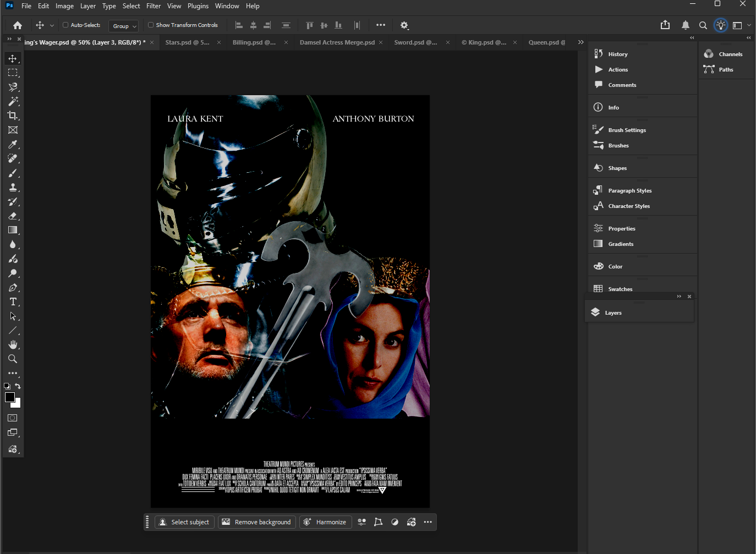Viewport: 756px width, 554px height.
Task: Enable the Auto-Select checkbox
Action: (x=65, y=25)
